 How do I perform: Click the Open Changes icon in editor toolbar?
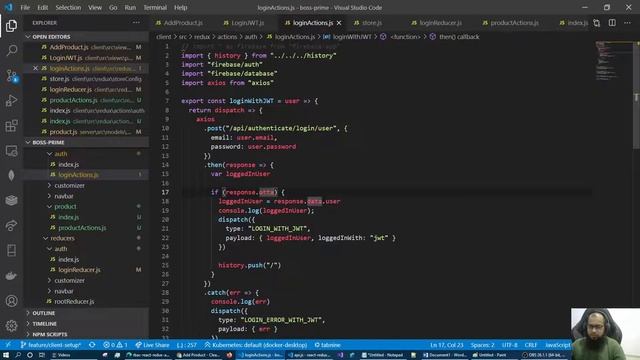597,23
